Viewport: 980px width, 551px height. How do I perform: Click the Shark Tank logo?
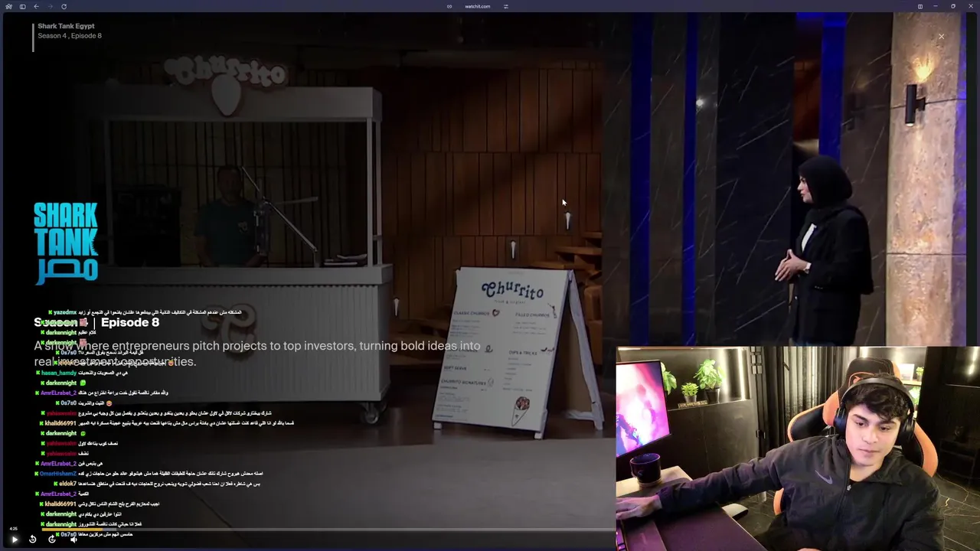coord(66,243)
